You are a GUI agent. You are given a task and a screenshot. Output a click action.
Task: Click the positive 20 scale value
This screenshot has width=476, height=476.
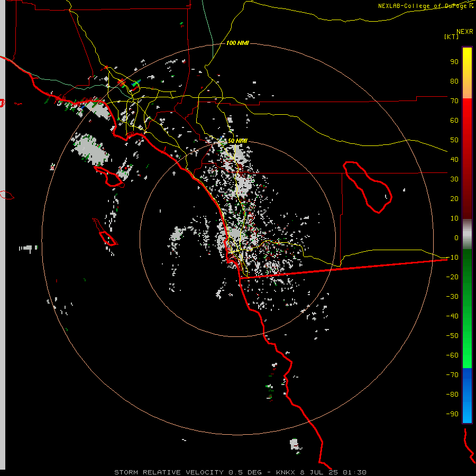[454, 198]
